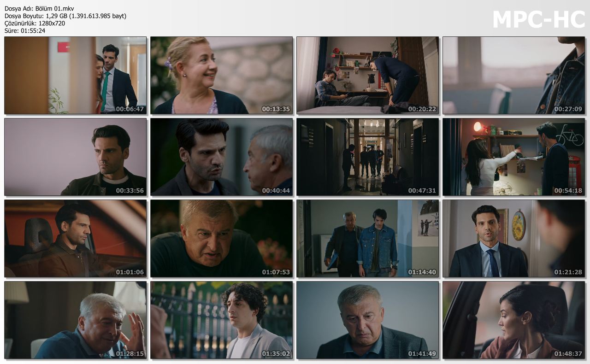Screen dimensions: 590x364
Task: Select the thumbnail timestamped 00:13:35
Action: [221, 75]
